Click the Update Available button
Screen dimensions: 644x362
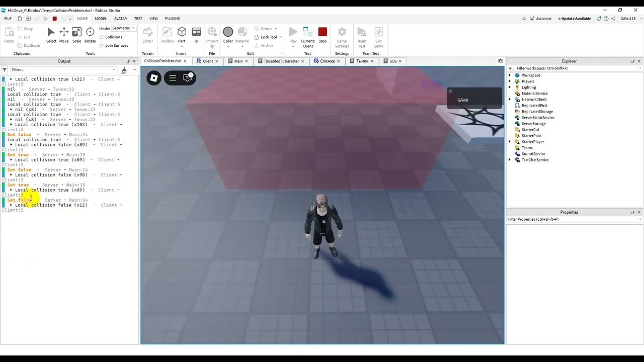click(576, 19)
